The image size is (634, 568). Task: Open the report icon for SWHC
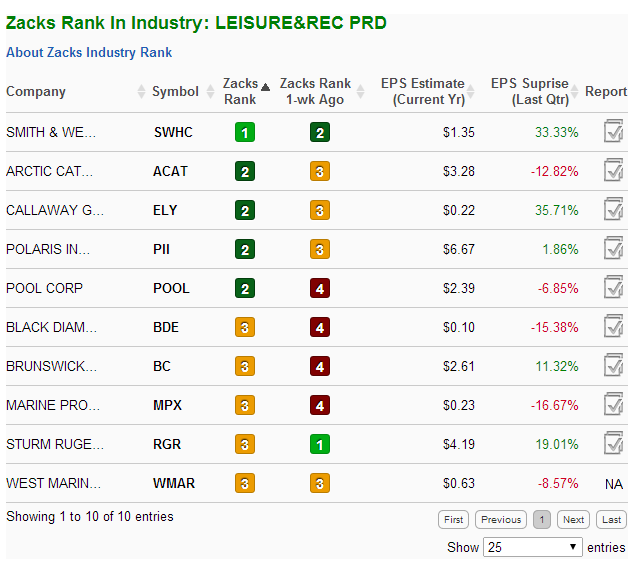(x=613, y=131)
